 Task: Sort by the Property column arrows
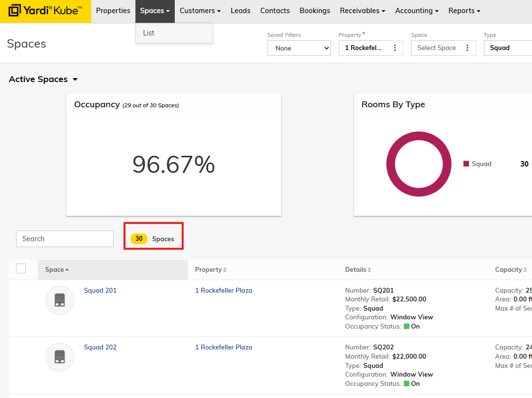pyautogui.click(x=225, y=270)
